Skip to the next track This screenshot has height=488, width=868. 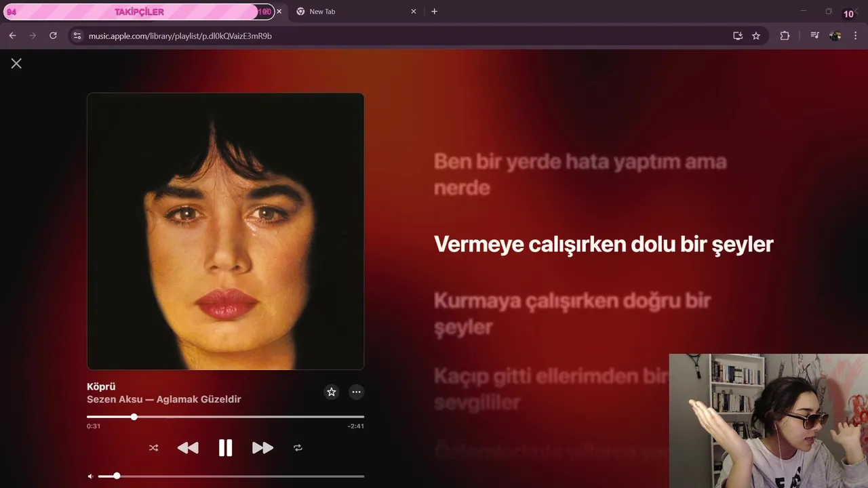coord(262,447)
